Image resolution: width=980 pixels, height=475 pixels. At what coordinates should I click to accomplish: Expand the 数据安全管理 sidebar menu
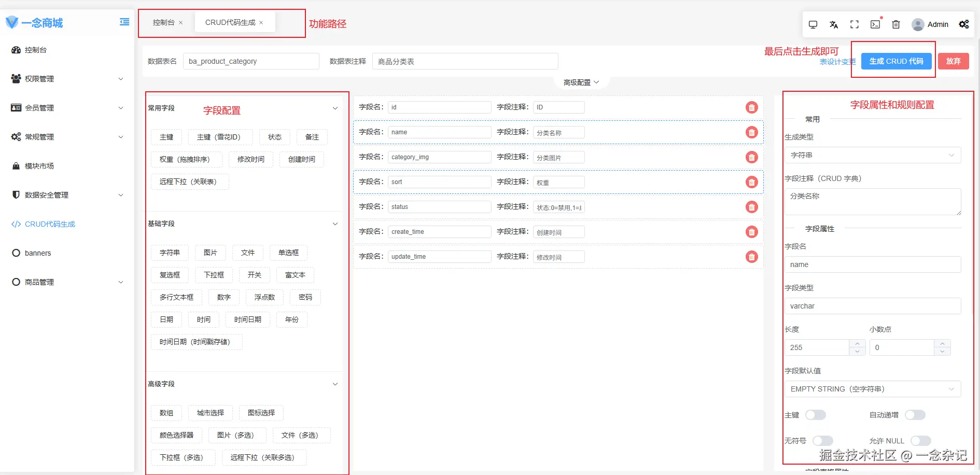pyautogui.click(x=67, y=195)
